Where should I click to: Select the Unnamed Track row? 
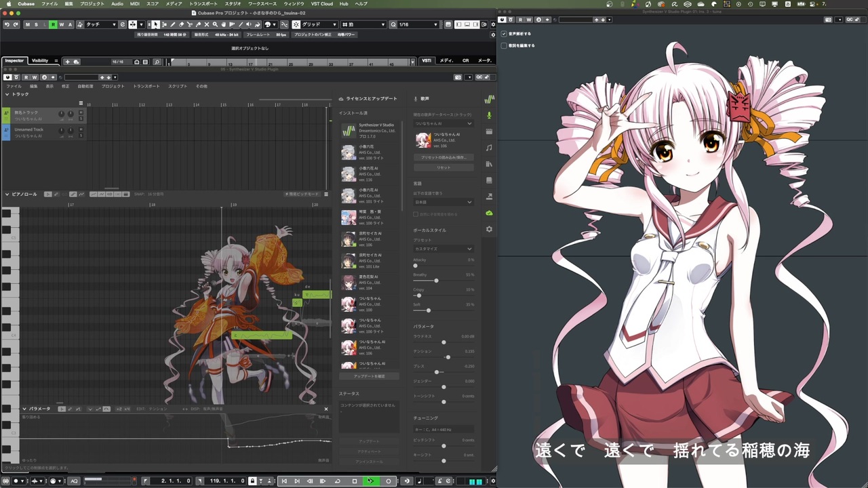(x=44, y=133)
